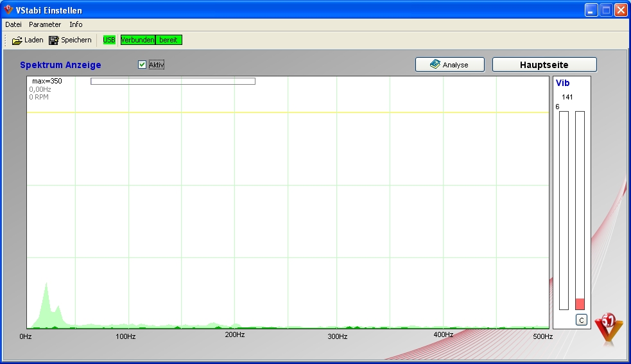631x364 pixels.
Task: Click the max=350 label
Action: click(47, 81)
